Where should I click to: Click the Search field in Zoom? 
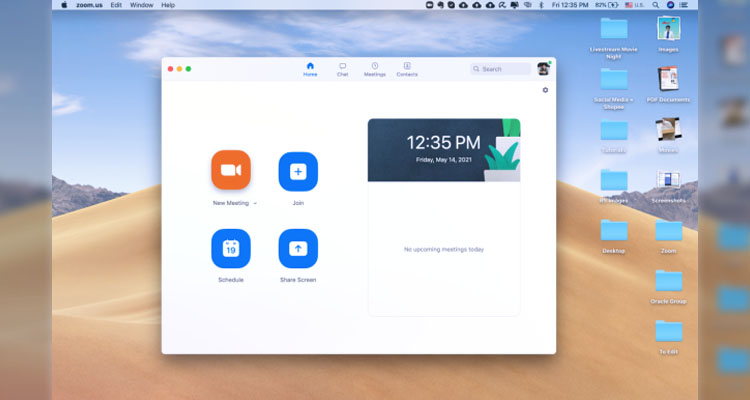point(500,69)
